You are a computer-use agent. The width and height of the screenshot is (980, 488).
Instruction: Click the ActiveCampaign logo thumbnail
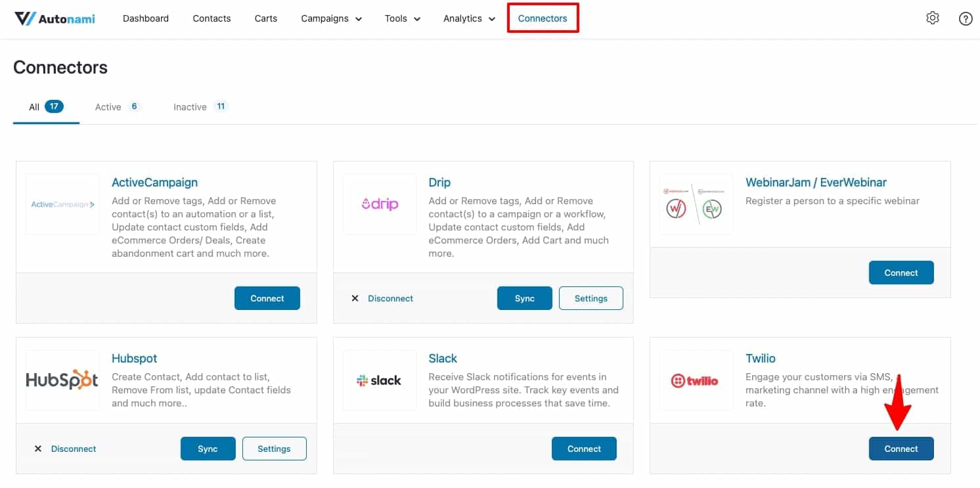pyautogui.click(x=62, y=204)
